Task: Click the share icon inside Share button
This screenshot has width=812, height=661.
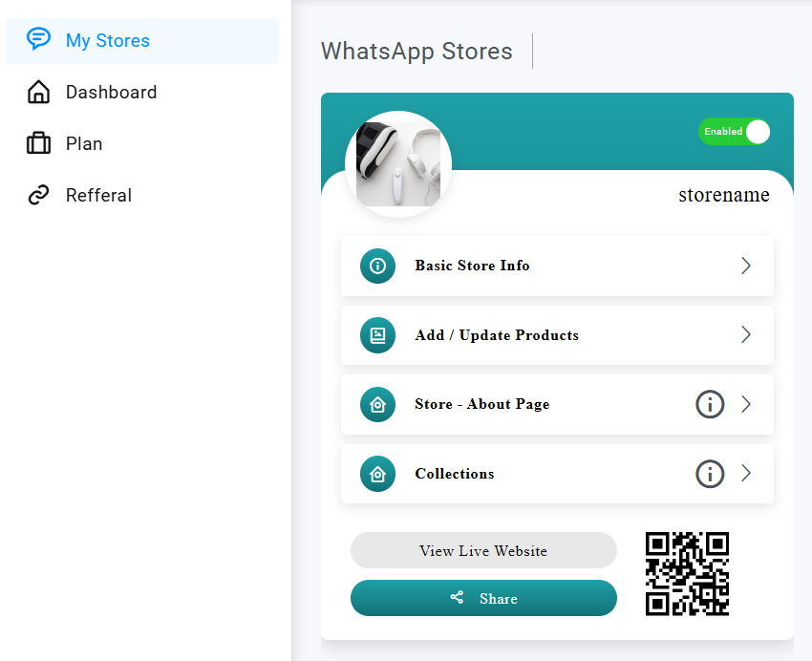Action: click(x=457, y=598)
